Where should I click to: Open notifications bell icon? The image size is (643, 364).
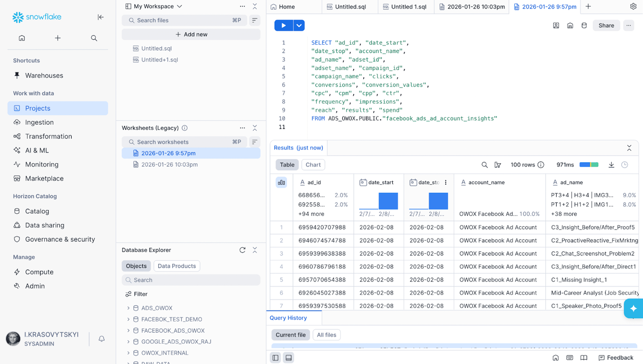point(101,339)
